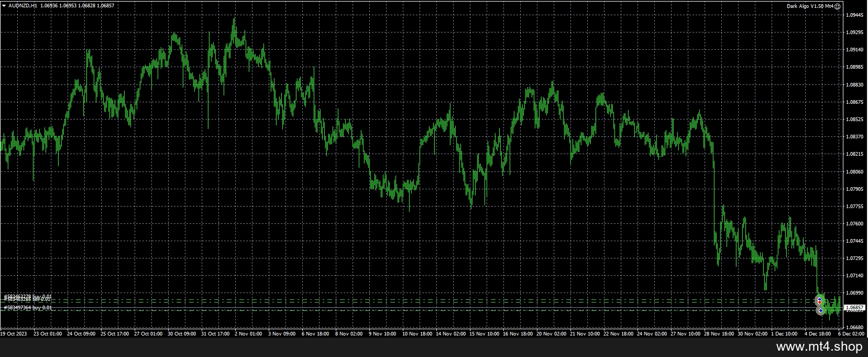Click the current price label 1.06857

click(x=855, y=308)
